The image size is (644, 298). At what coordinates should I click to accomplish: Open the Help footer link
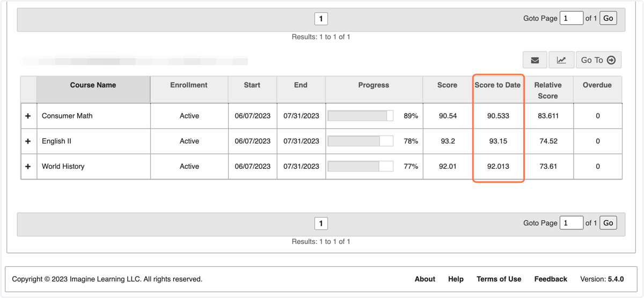pos(456,279)
